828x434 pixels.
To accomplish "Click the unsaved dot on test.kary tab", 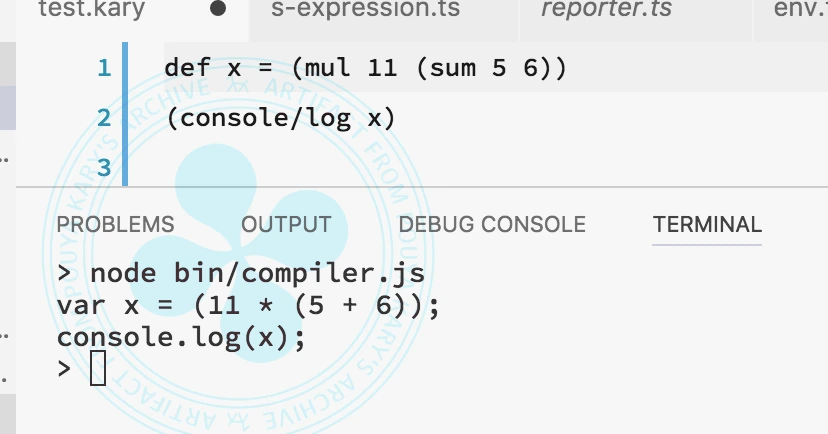I will [218, 10].
